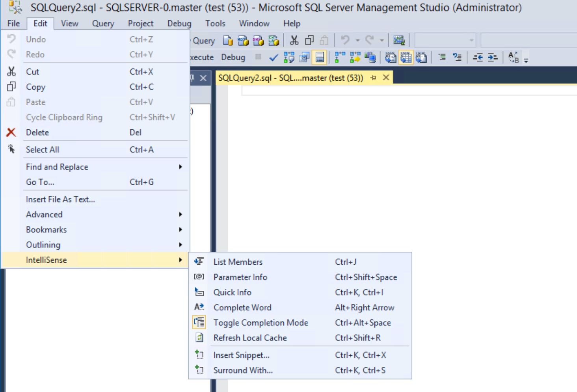
Task: Click the Debug toolbar button
Action: coord(233,58)
